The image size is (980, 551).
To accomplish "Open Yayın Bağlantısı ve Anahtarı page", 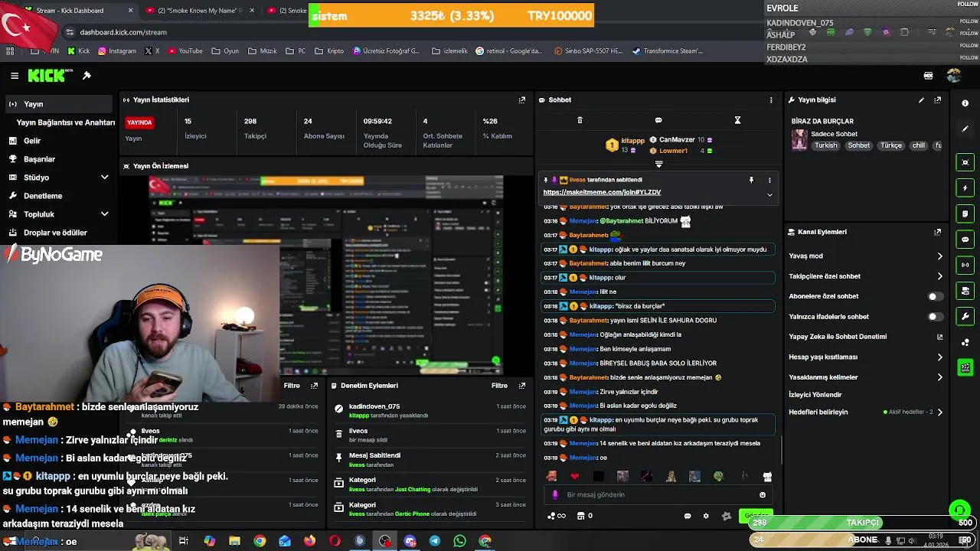I will [x=66, y=122].
